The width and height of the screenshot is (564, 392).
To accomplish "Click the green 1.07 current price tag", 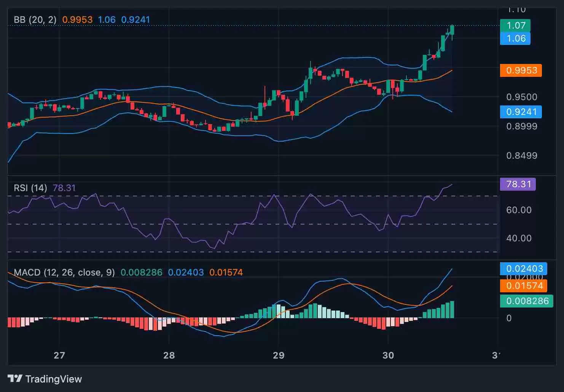I will click(x=515, y=25).
